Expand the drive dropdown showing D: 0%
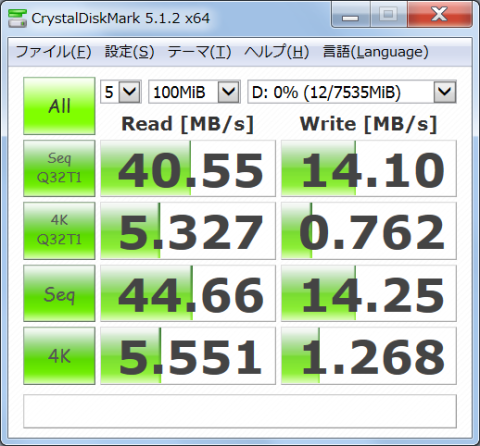480x446 pixels. [x=445, y=92]
